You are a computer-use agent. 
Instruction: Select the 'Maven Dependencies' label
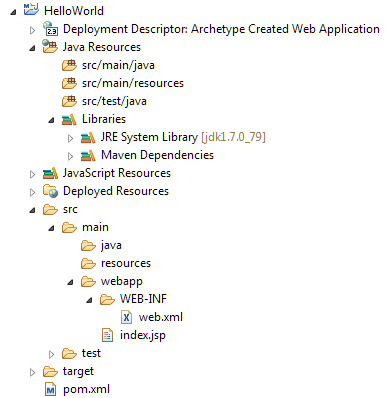157,155
